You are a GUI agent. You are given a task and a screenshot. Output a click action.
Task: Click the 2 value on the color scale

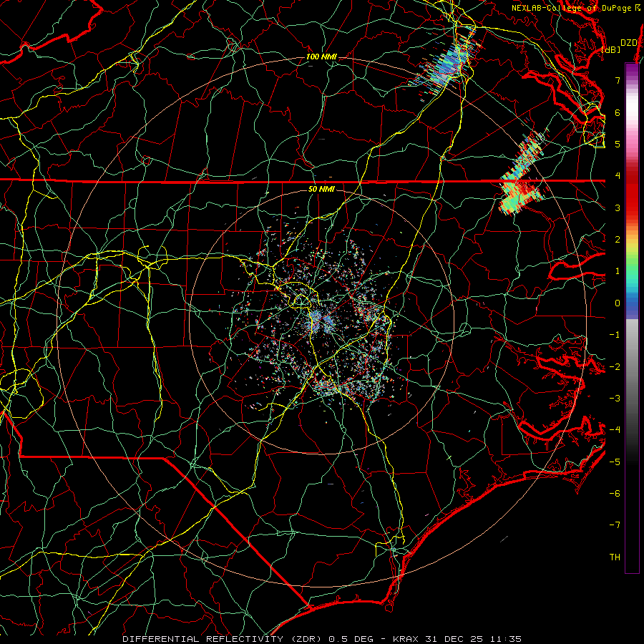(618, 240)
